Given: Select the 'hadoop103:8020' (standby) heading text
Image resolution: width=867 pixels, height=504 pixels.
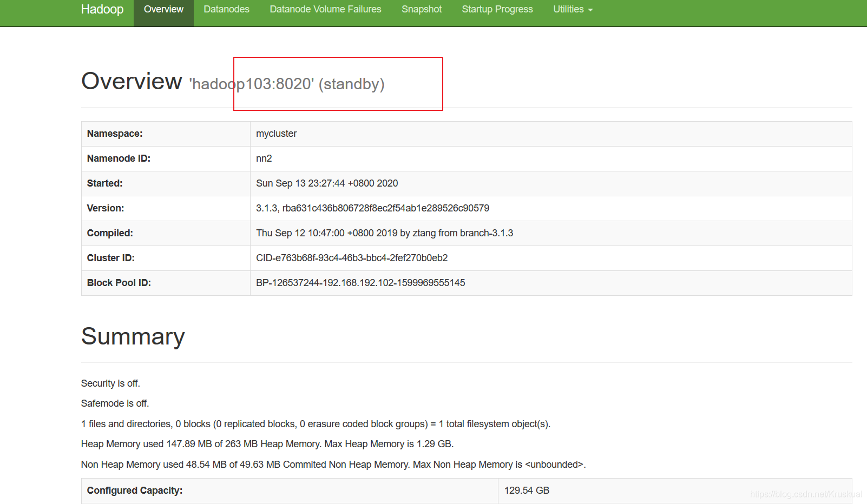Looking at the screenshot, I should point(287,84).
